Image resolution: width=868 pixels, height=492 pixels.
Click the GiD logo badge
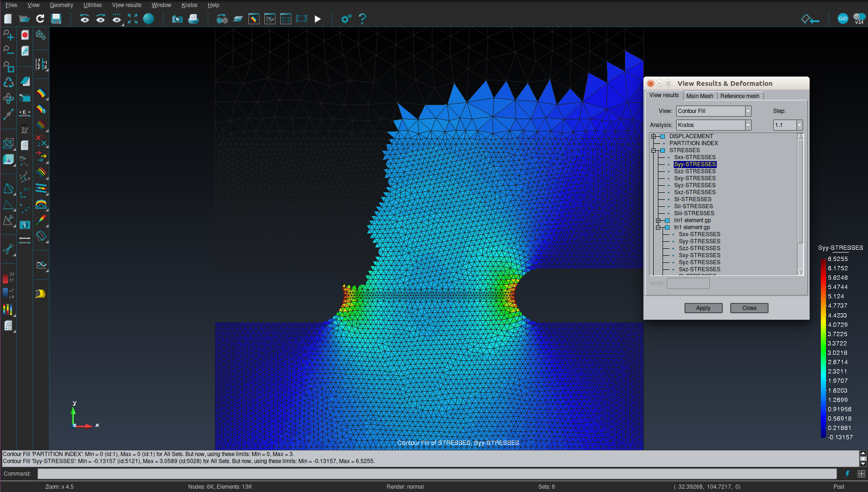point(843,19)
